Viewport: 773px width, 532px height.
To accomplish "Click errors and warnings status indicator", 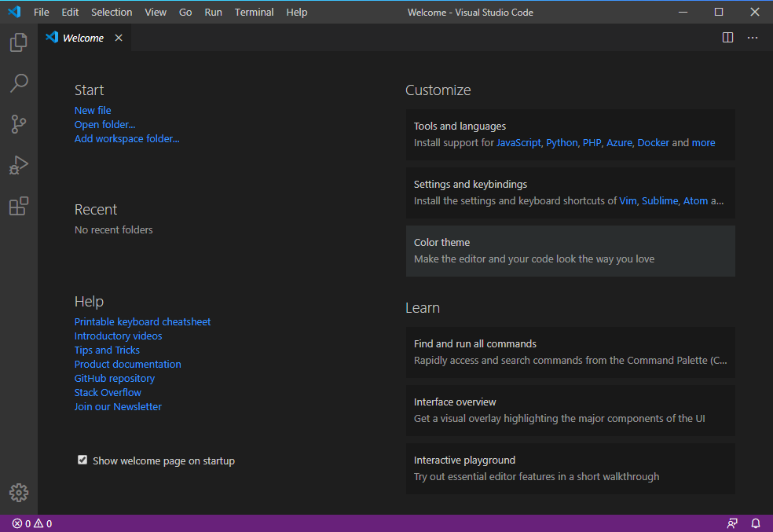I will [x=32, y=523].
